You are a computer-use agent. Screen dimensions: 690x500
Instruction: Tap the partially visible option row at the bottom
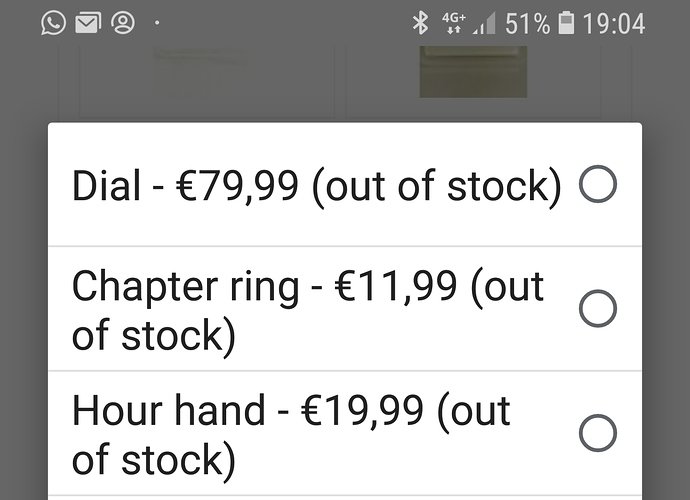pyautogui.click(x=345, y=498)
